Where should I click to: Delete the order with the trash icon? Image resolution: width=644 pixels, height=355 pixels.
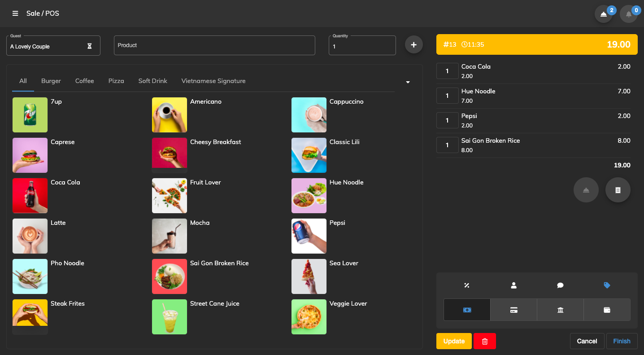pyautogui.click(x=484, y=341)
